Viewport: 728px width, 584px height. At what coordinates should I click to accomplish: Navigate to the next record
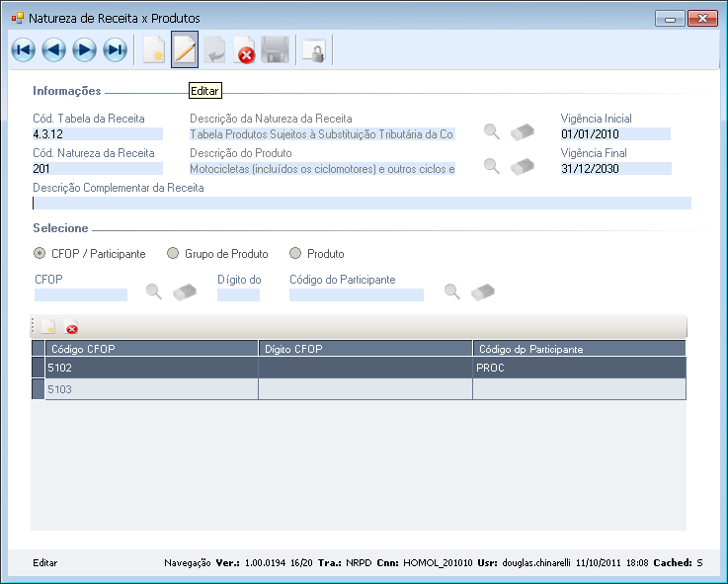pos(84,50)
